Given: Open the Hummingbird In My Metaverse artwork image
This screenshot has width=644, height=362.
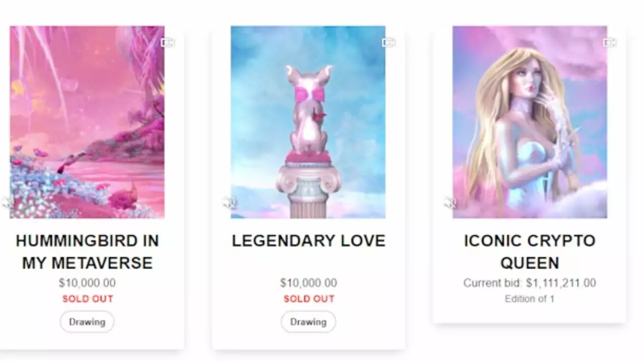Looking at the screenshot, I should click(87, 122).
